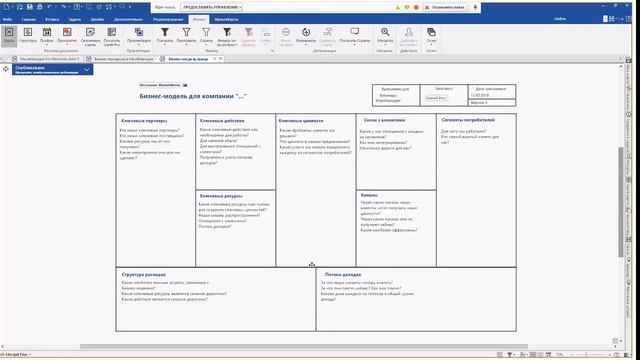This screenshot has width=640, height=360.
Task: Click Показать в Gantt Pro icon
Action: point(111,32)
